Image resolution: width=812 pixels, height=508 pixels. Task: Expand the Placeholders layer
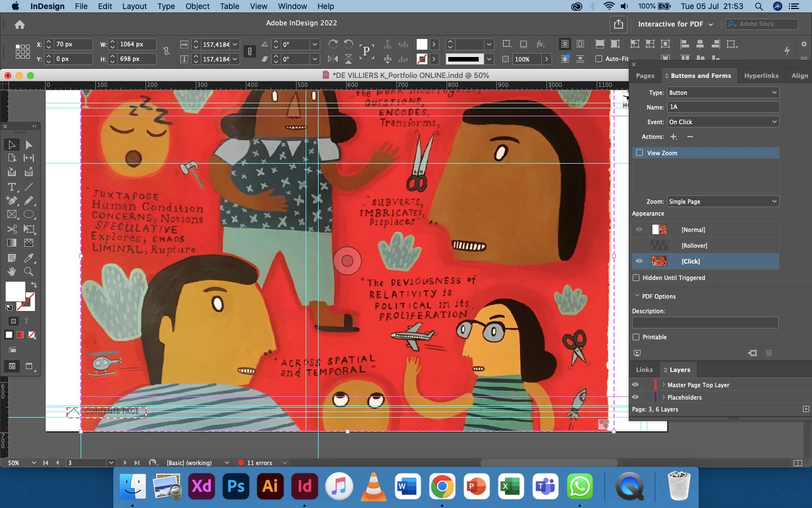[664, 397]
